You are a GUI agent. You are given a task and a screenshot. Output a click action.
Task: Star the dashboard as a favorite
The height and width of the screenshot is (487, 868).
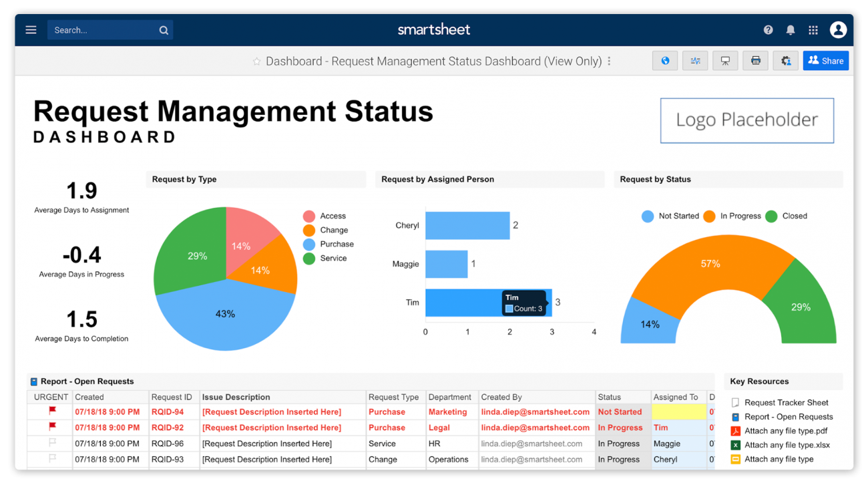coord(256,61)
